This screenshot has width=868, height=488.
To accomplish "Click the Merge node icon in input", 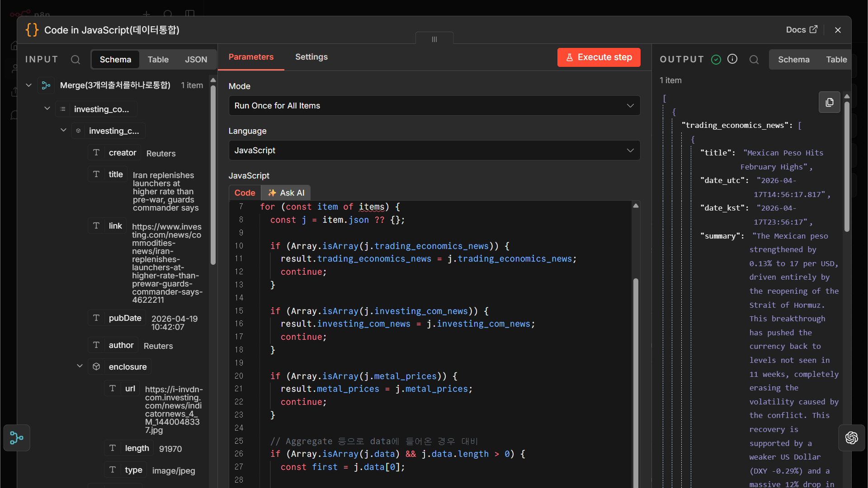I will point(46,85).
